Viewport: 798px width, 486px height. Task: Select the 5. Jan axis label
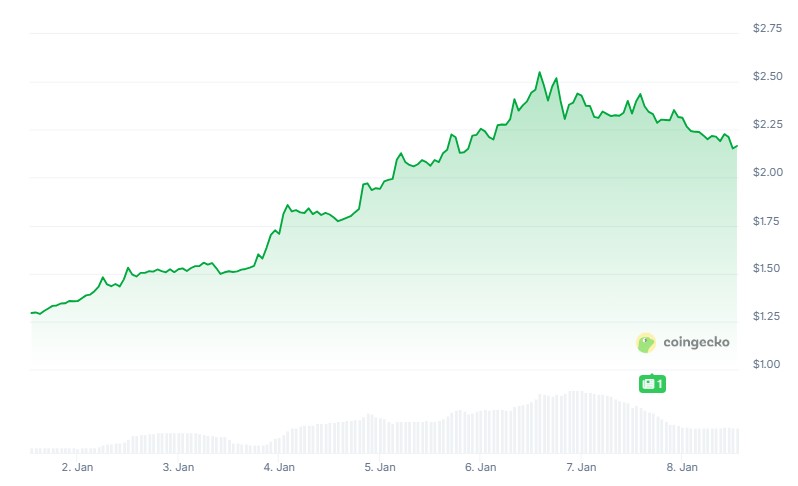(380, 467)
